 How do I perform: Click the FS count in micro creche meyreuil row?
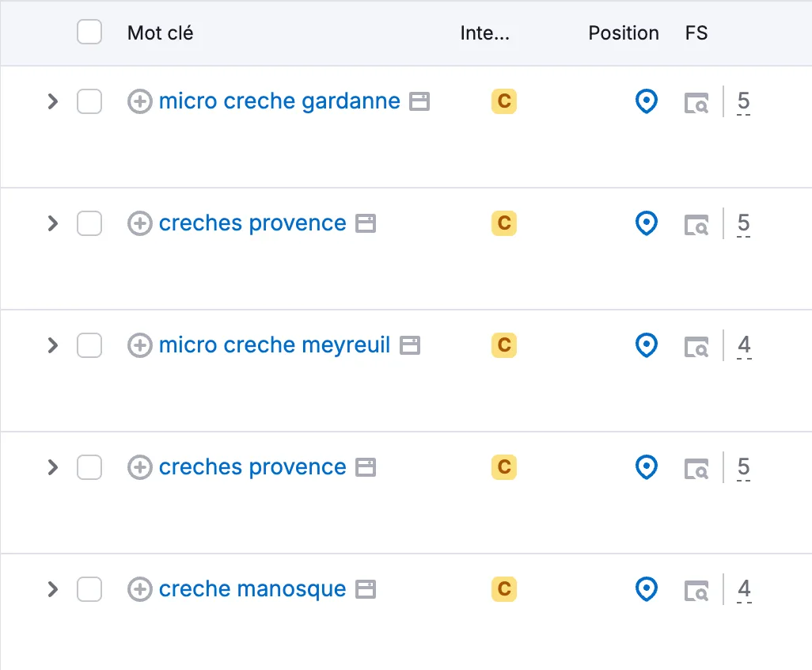743,345
